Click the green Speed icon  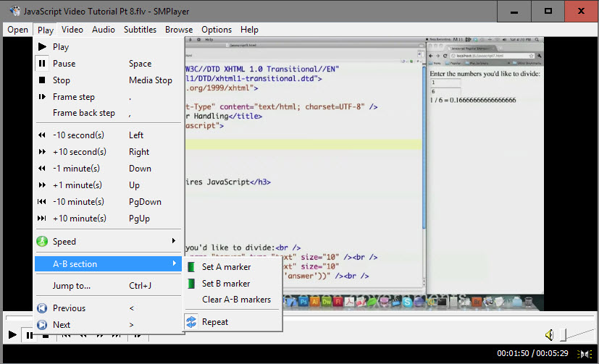click(x=42, y=241)
